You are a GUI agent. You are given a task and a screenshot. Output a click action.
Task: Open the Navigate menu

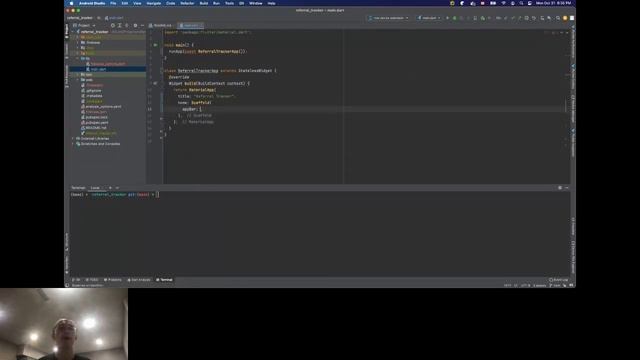pyautogui.click(x=154, y=3)
